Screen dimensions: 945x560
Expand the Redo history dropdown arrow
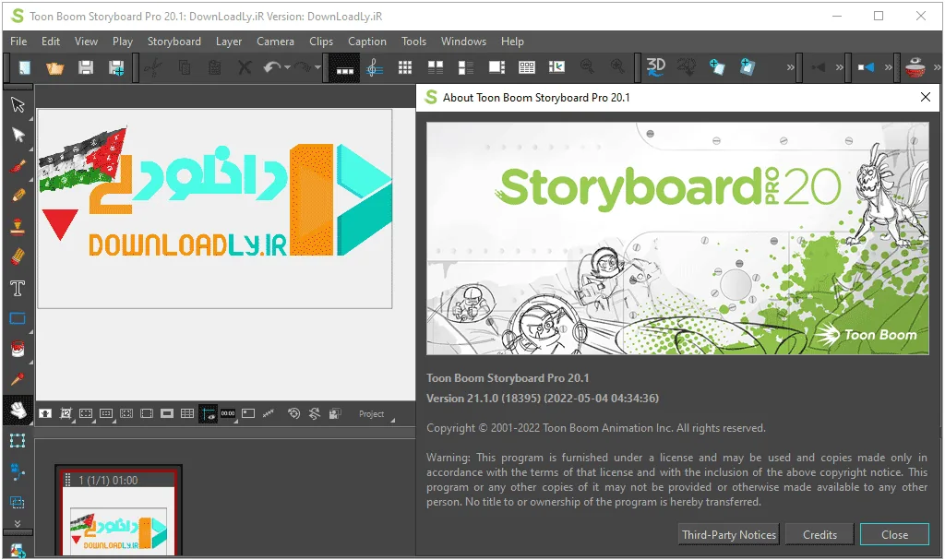click(317, 67)
